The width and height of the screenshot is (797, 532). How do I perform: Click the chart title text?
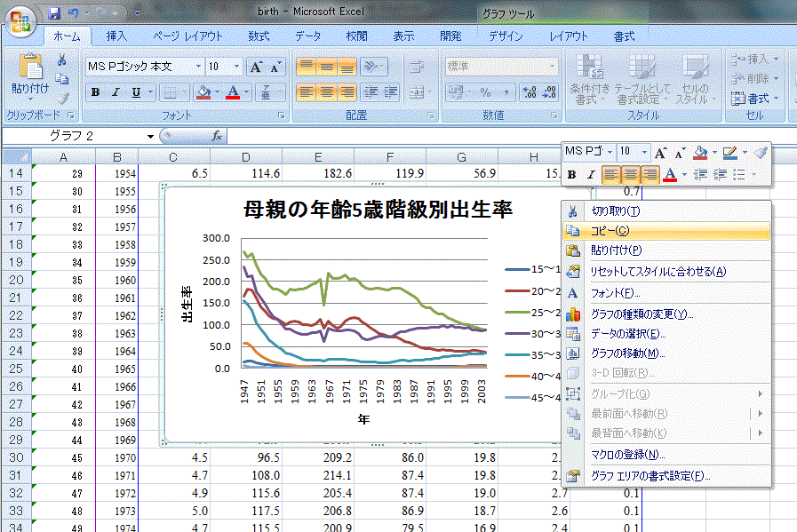[379, 210]
